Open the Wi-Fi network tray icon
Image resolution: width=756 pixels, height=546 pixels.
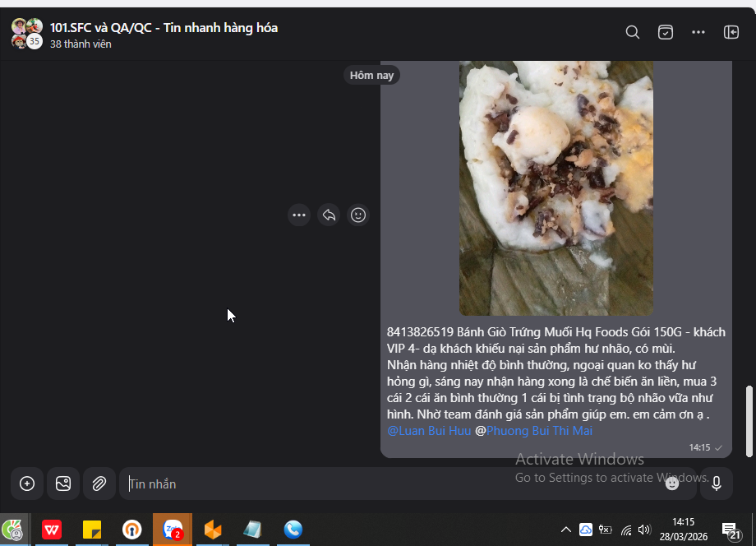tap(626, 530)
